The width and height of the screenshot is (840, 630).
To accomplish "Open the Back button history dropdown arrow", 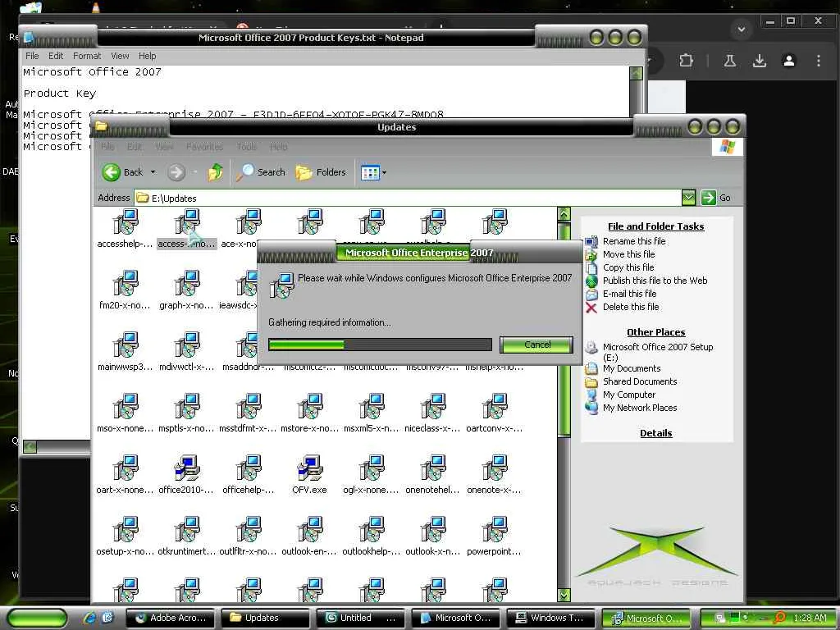I will [153, 172].
